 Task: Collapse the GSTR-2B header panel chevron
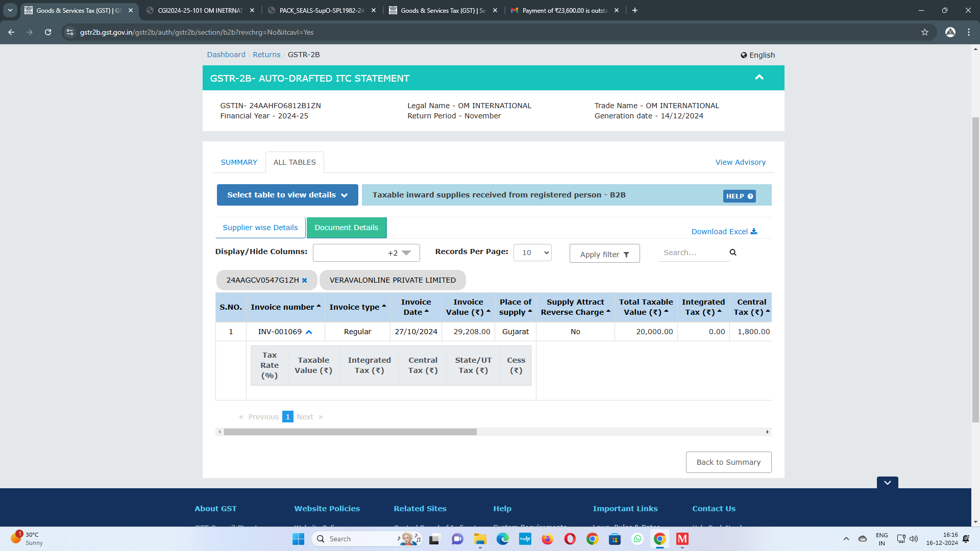[759, 78]
